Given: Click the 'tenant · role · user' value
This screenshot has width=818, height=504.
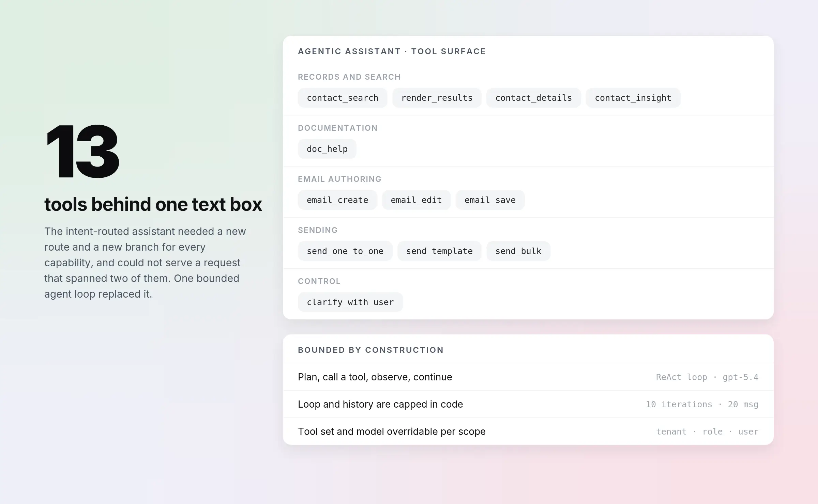Looking at the screenshot, I should pos(707,432).
